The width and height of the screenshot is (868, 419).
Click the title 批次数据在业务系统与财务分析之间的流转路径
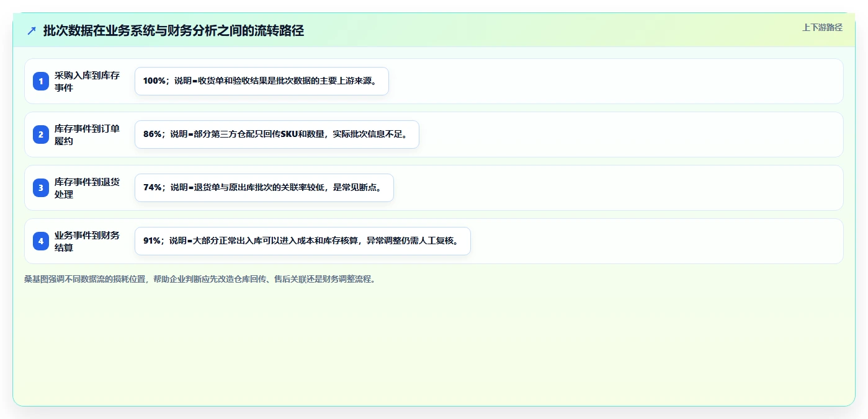[x=174, y=30]
